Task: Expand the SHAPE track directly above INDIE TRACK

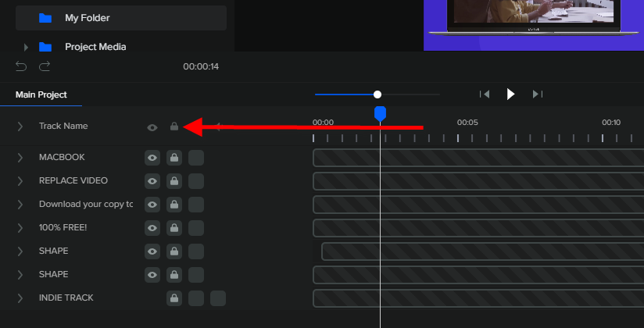Action: (20, 275)
